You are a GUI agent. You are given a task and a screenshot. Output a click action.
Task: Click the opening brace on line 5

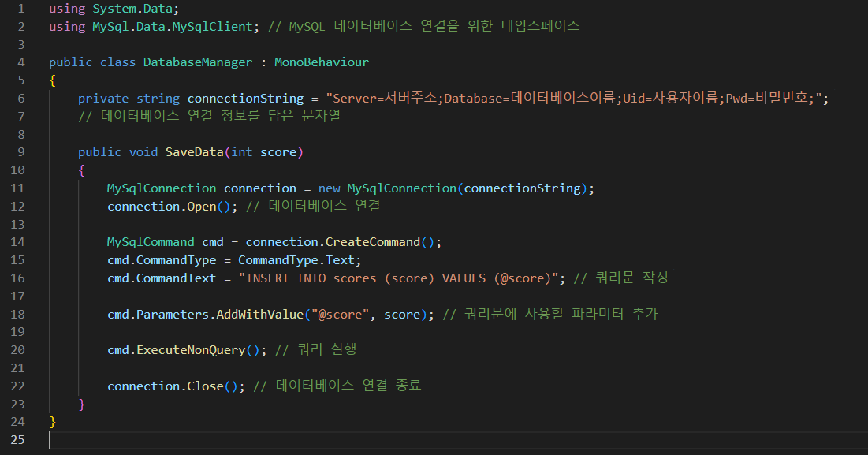click(53, 80)
